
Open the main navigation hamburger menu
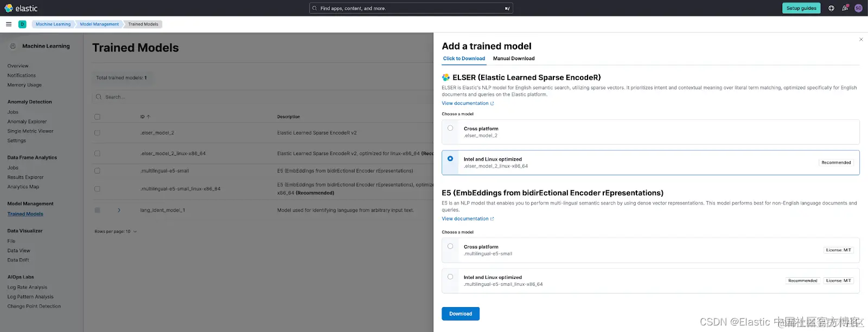coord(9,24)
